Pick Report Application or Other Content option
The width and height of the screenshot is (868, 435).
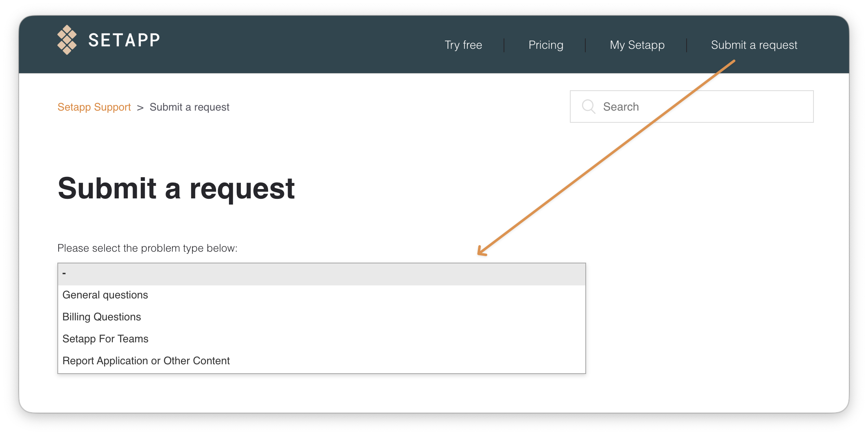point(321,361)
